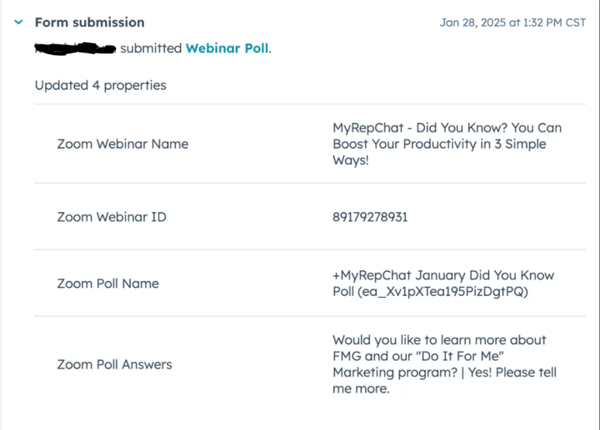Click the Zoom Webinar Name property row
This screenshot has width=600, height=430.
click(x=310, y=144)
